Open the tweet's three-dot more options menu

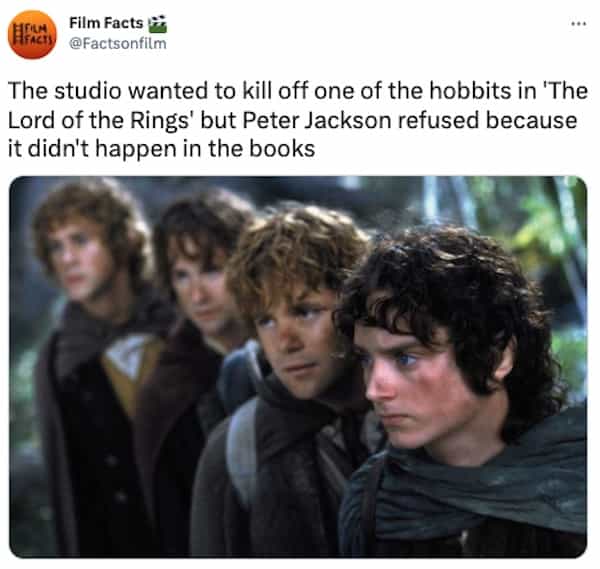(x=579, y=24)
